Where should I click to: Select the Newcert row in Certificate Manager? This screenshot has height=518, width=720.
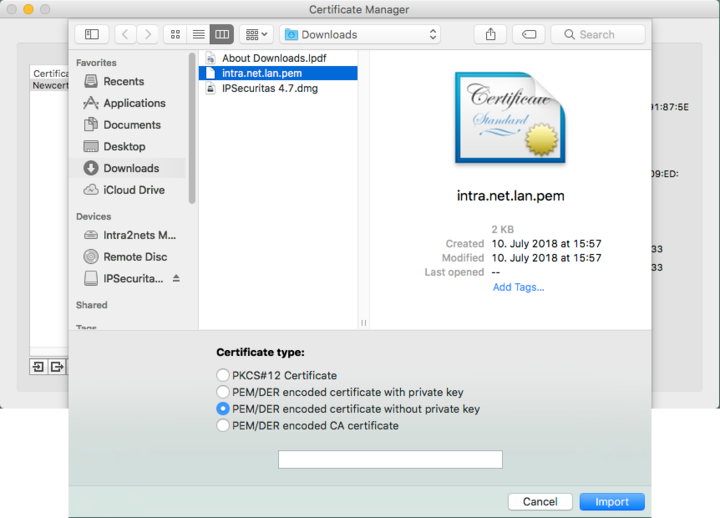(x=50, y=85)
